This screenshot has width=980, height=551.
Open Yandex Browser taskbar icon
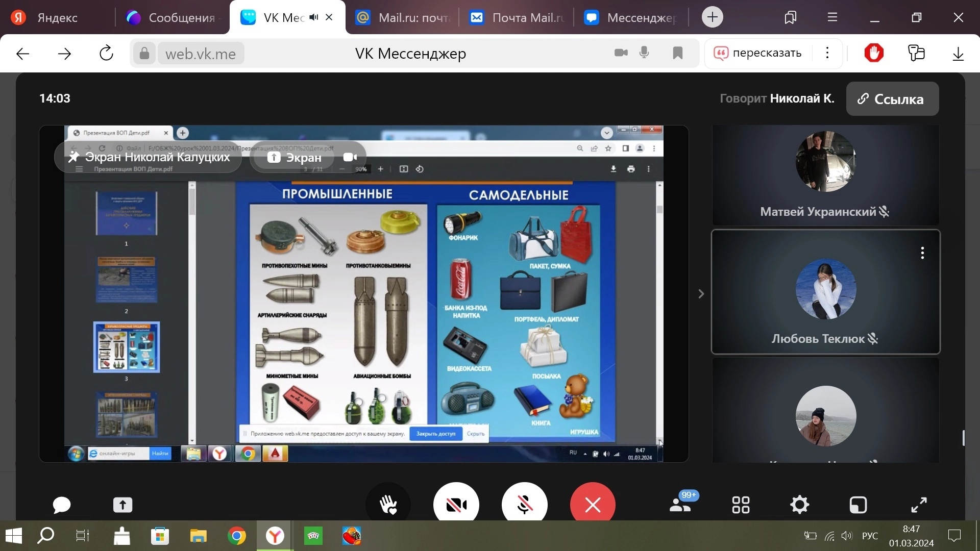pyautogui.click(x=275, y=536)
